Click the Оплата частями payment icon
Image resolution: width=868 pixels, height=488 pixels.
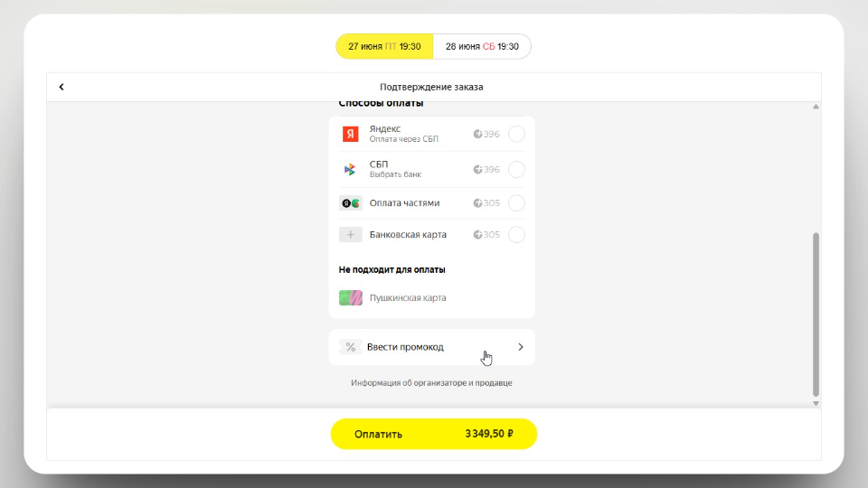351,203
